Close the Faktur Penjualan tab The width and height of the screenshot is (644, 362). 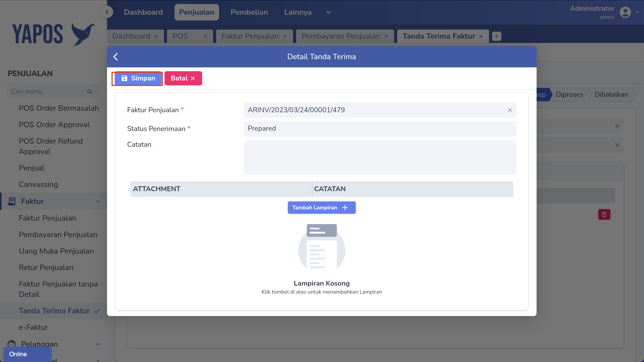click(285, 37)
